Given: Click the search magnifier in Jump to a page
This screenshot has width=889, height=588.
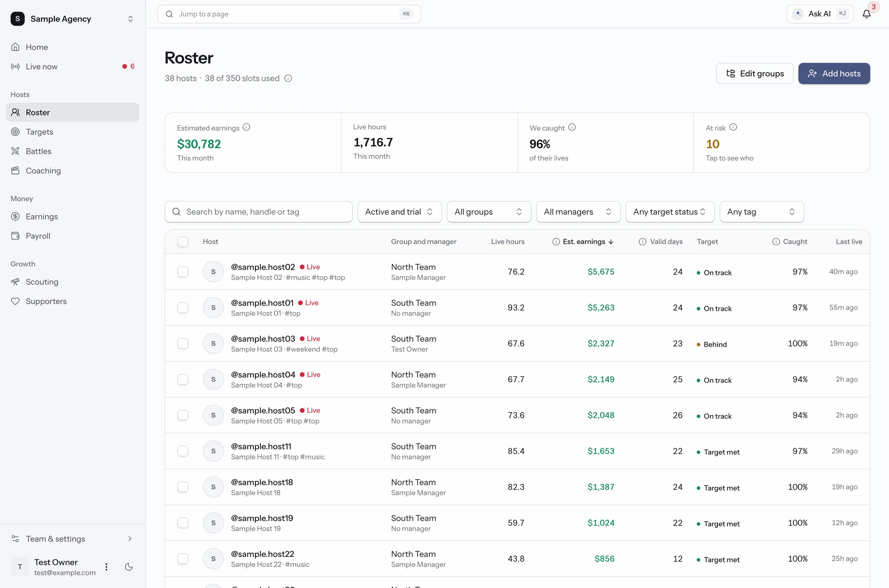Looking at the screenshot, I should (169, 14).
